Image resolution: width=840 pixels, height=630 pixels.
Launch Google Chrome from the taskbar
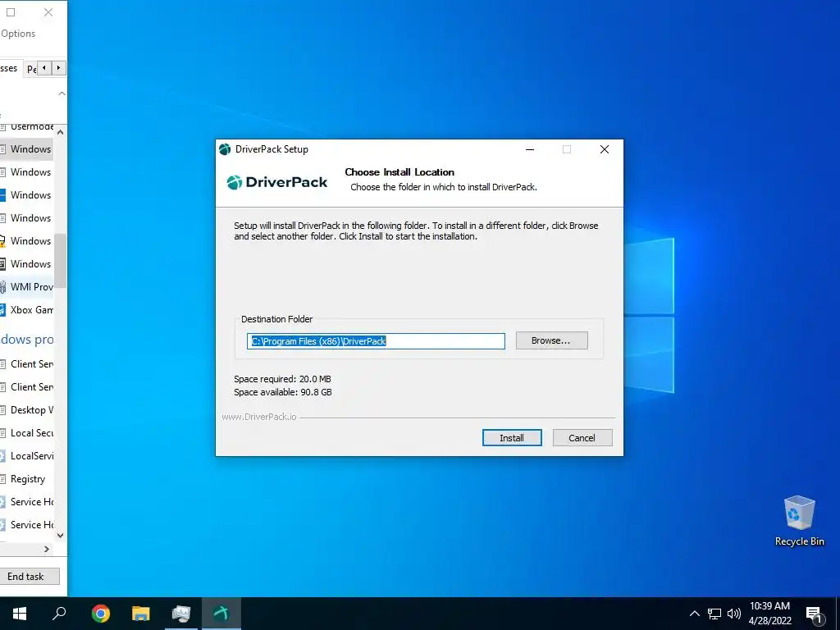coord(100,614)
